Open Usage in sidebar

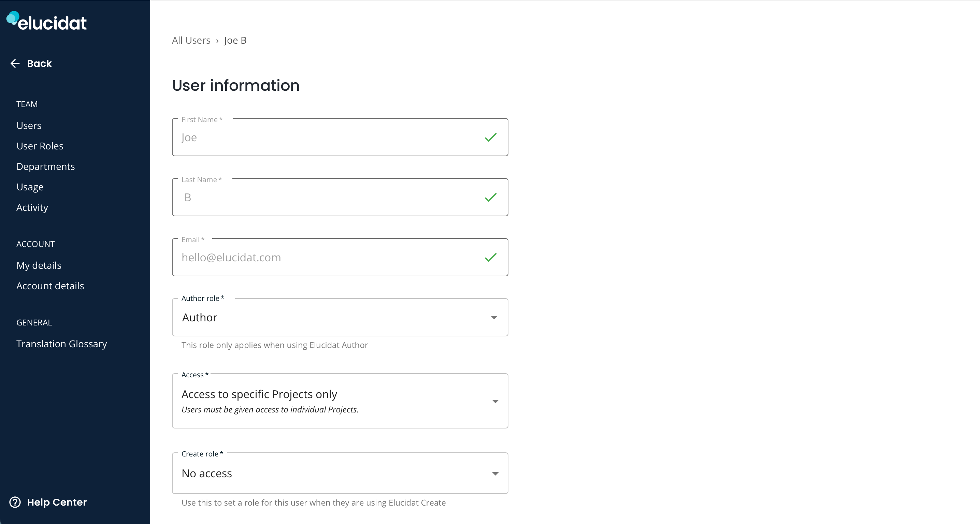pos(30,187)
